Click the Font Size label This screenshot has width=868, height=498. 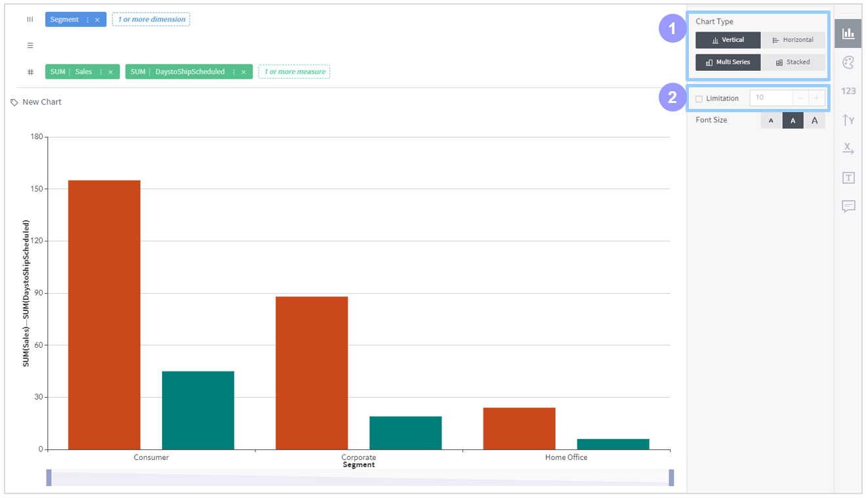[711, 120]
